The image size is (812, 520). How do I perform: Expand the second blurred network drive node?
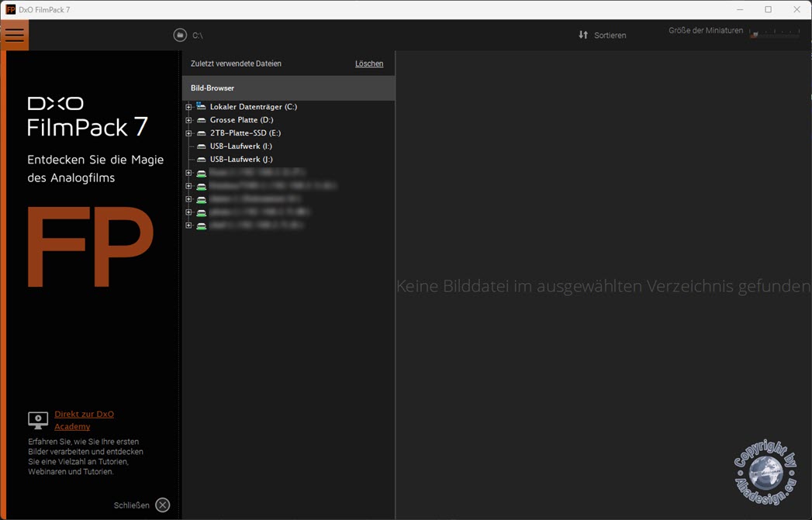pos(188,186)
